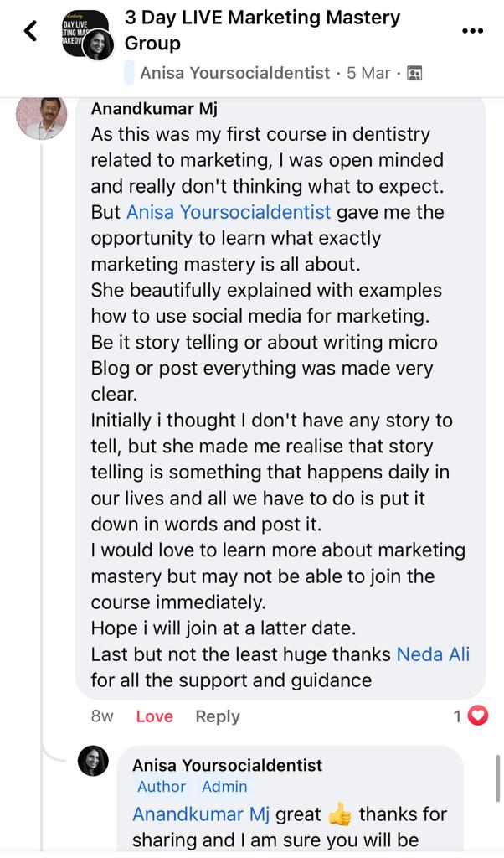
Task: Toggle the Love reaction on the comment
Action: click(154, 716)
